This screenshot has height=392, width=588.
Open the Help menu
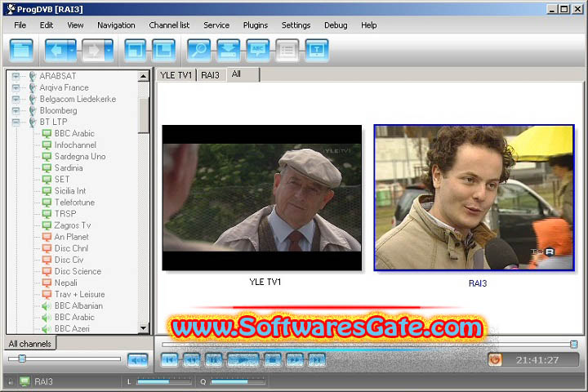tap(368, 25)
